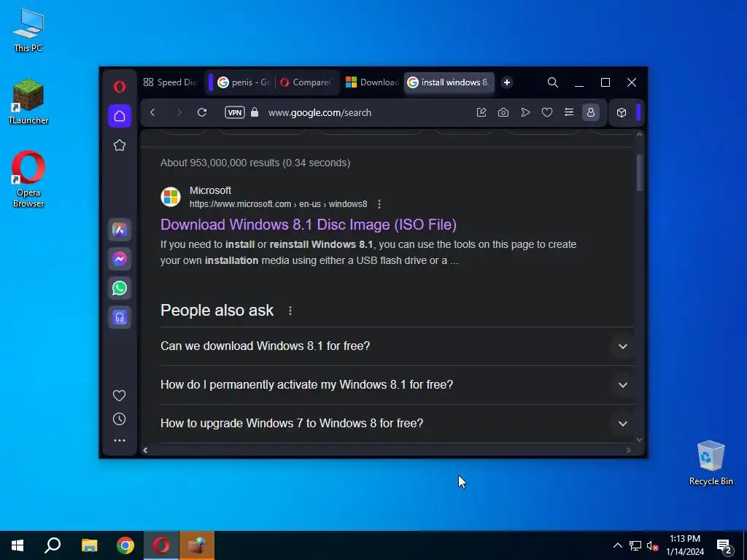Open sidebar setup three-dots menu
This screenshot has width=747, height=560.
pyautogui.click(x=120, y=440)
